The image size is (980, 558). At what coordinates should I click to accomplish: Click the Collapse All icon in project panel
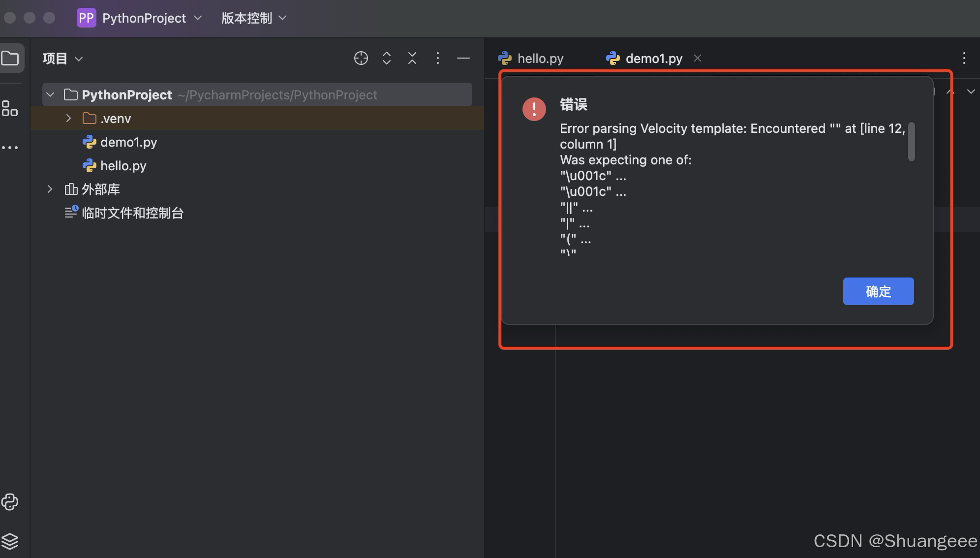click(x=412, y=58)
